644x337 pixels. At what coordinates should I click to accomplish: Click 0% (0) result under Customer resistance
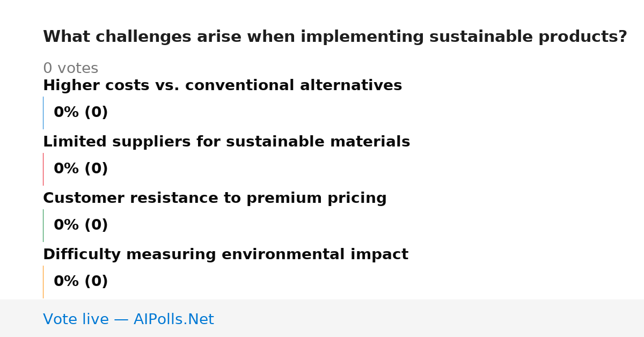tap(80, 225)
